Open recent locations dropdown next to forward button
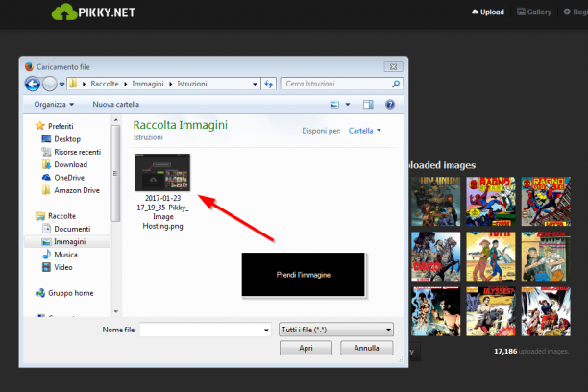This screenshot has height=392, width=588. pyautogui.click(x=61, y=84)
